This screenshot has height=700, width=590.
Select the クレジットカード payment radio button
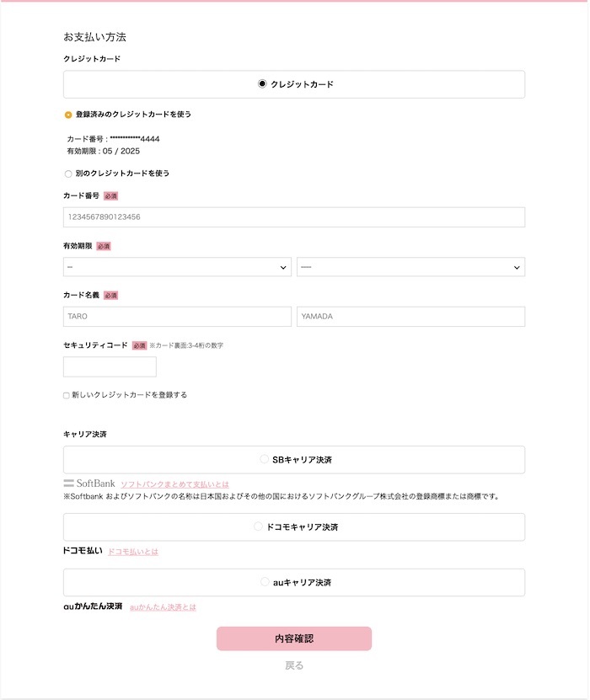(262, 84)
